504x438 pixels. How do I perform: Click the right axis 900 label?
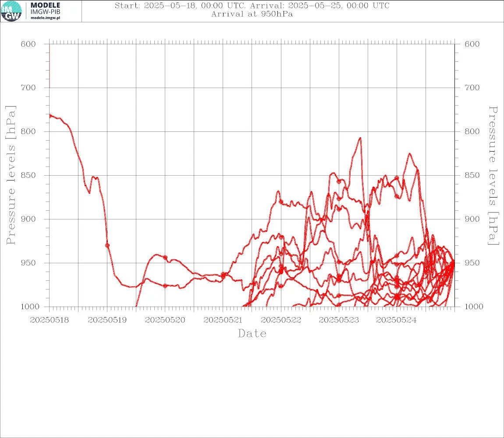coord(472,219)
